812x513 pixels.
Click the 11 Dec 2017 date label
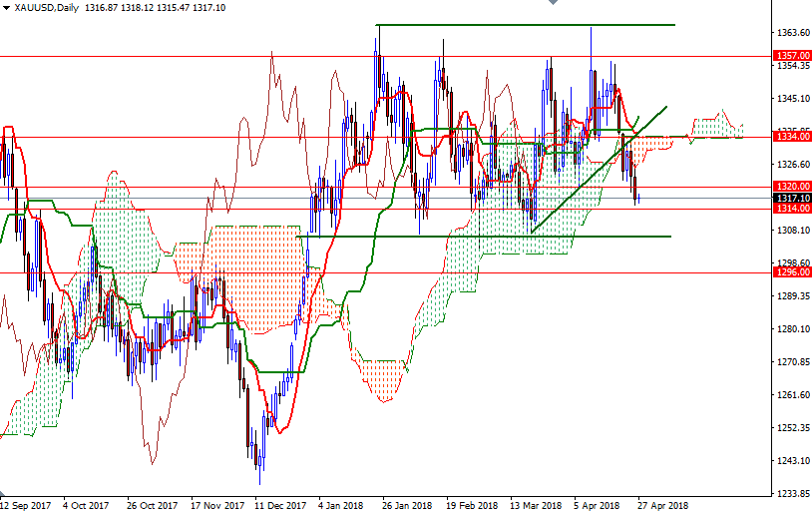(280, 505)
